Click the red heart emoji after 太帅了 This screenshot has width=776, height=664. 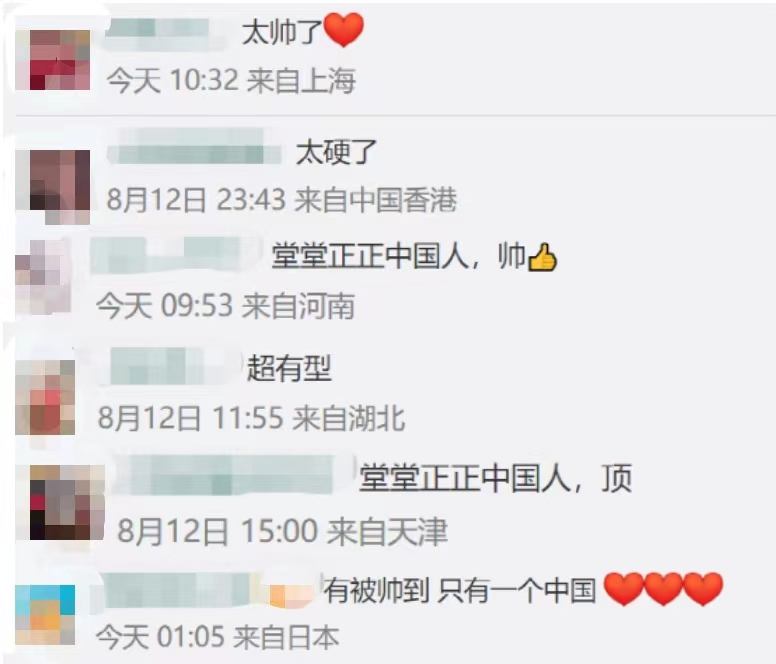tap(343, 30)
